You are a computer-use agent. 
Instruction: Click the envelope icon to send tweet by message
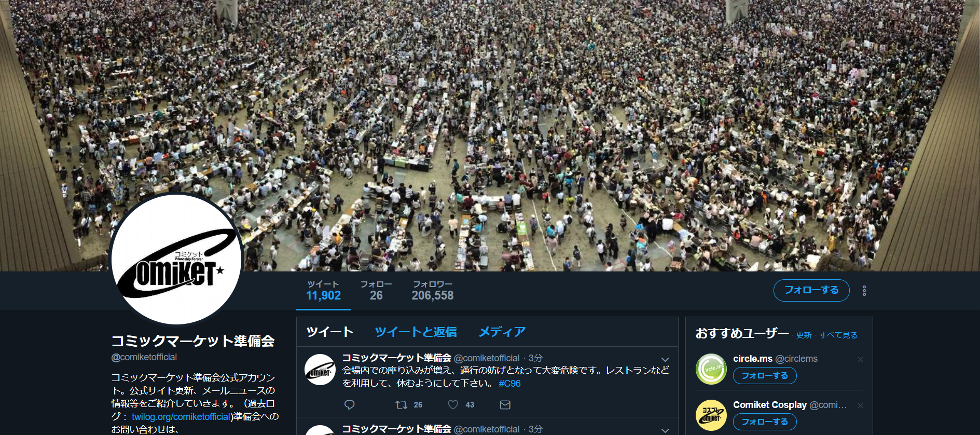point(505,405)
